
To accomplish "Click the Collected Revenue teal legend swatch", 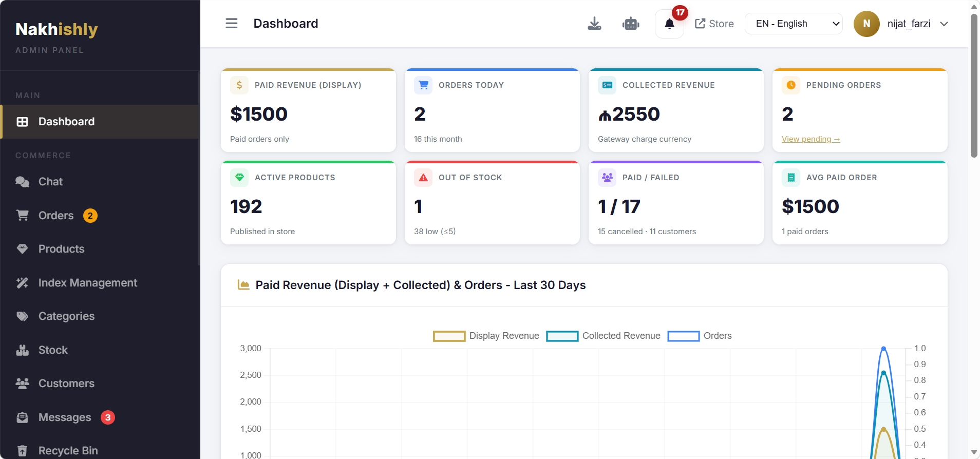I will pos(562,336).
